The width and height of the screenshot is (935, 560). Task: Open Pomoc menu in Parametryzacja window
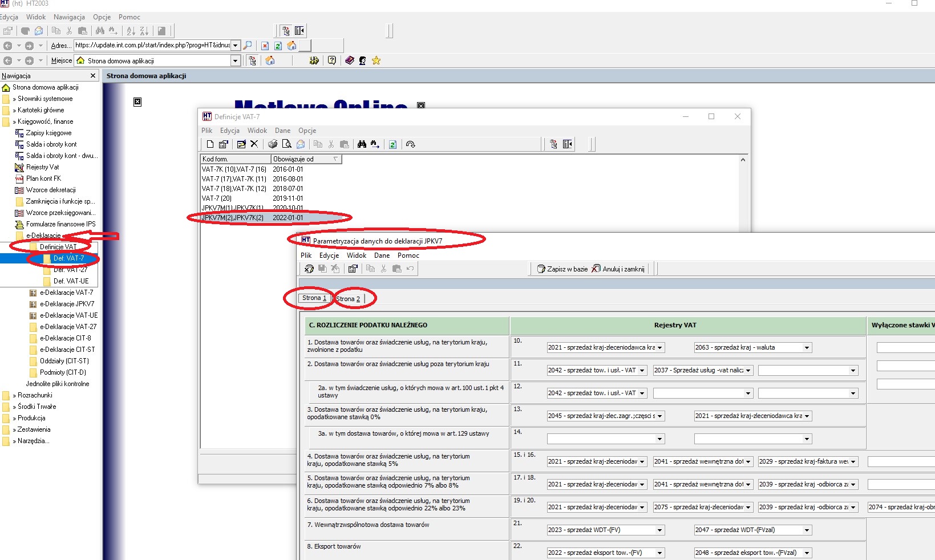[x=408, y=255]
